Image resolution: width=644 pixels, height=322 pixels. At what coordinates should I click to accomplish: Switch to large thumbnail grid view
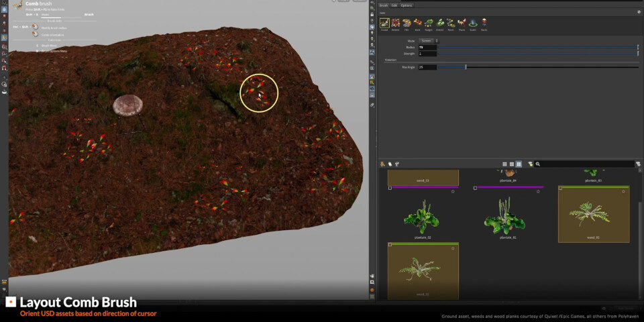pos(519,164)
